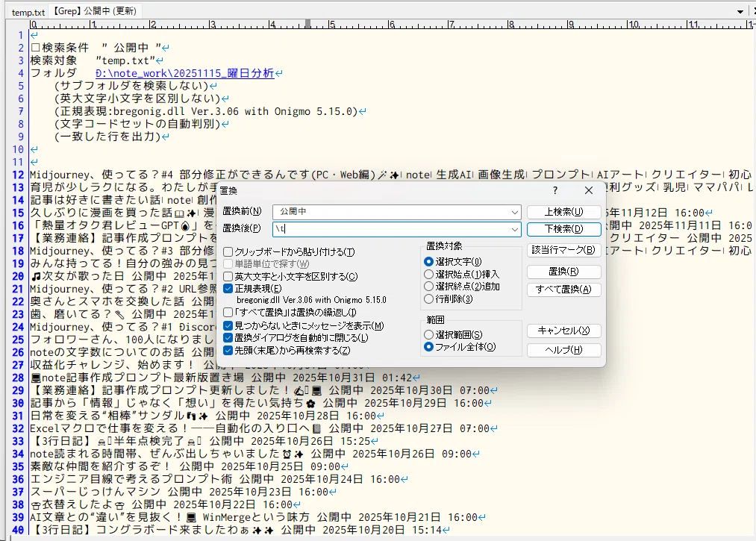This screenshot has width=756, height=541.
Task: Click the 下検索(D) button
Action: 563,229
